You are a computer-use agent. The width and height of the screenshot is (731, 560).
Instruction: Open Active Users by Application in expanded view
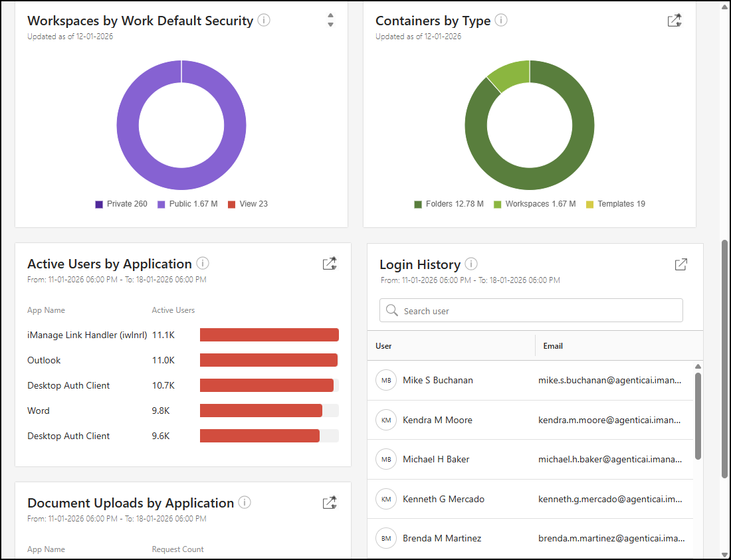(330, 264)
